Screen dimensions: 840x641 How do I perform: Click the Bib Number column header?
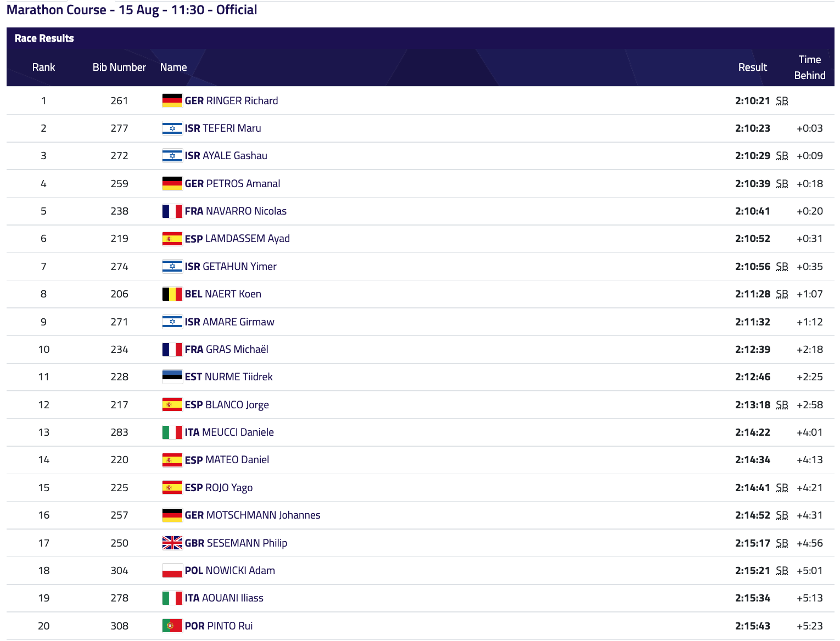(x=119, y=68)
